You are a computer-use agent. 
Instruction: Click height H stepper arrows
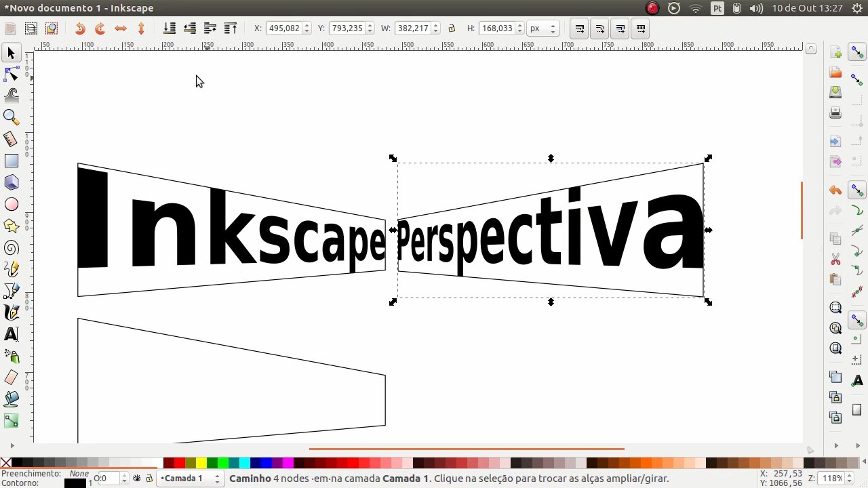[519, 28]
